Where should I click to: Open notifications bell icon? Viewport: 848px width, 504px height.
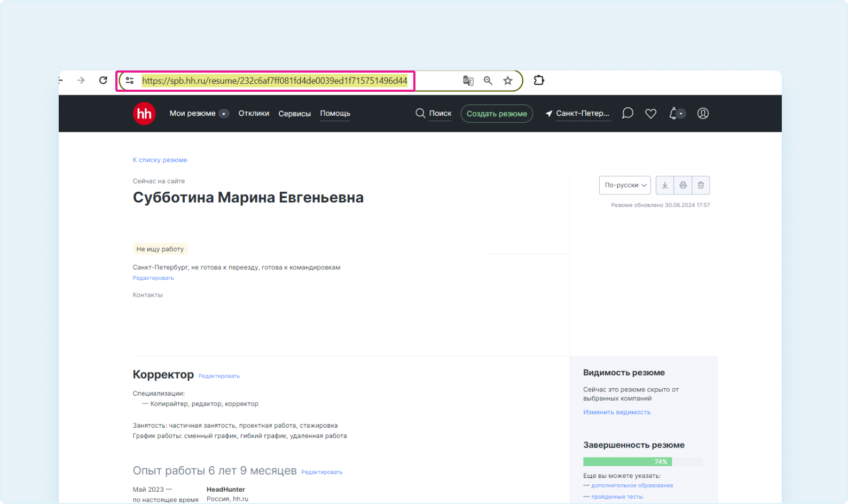click(x=673, y=113)
